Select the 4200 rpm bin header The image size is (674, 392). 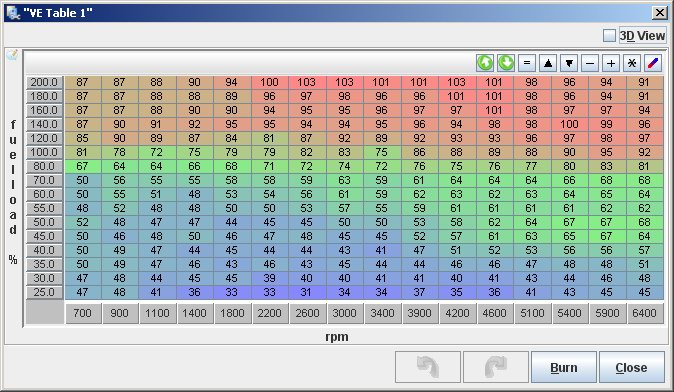457,313
